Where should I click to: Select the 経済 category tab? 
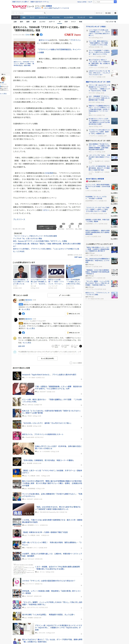click(34, 22)
